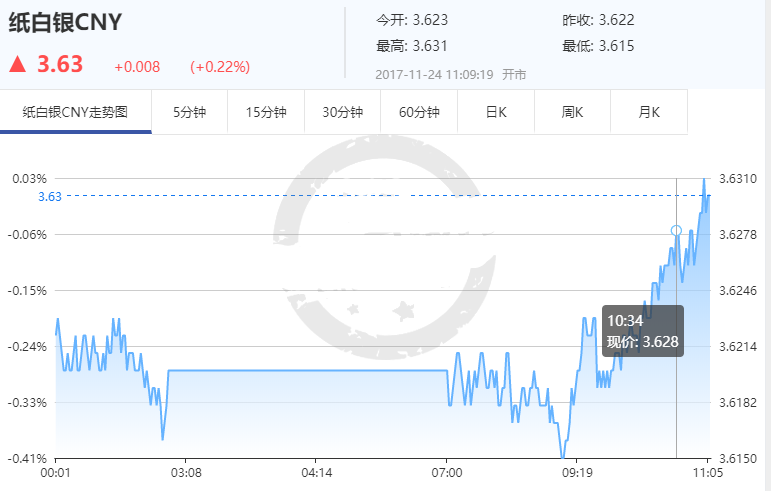Switch to the 5分钟 chart tab
The width and height of the screenshot is (771, 491).
[x=189, y=112]
